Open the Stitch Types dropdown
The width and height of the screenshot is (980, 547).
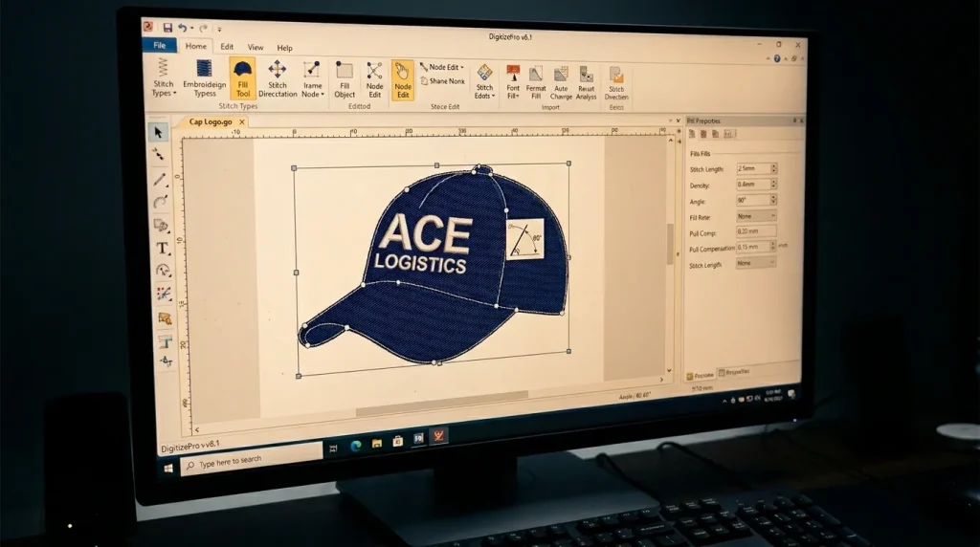point(164,78)
